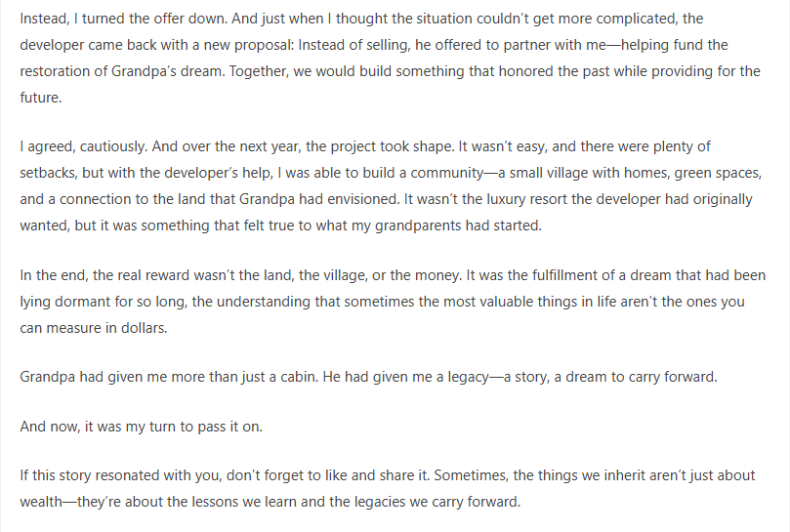Place cursor on the word "restoration"
Viewport: 790px width, 532px height.
(57, 72)
